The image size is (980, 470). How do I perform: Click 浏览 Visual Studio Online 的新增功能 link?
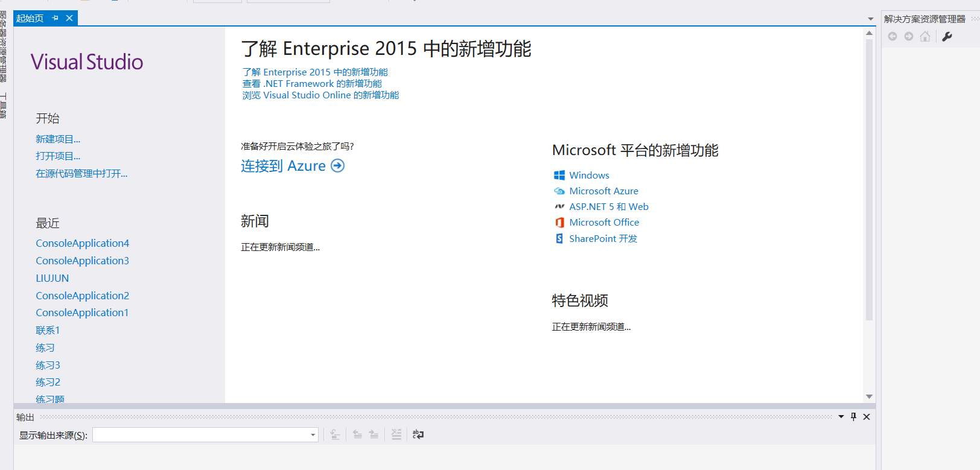pyautogui.click(x=320, y=95)
